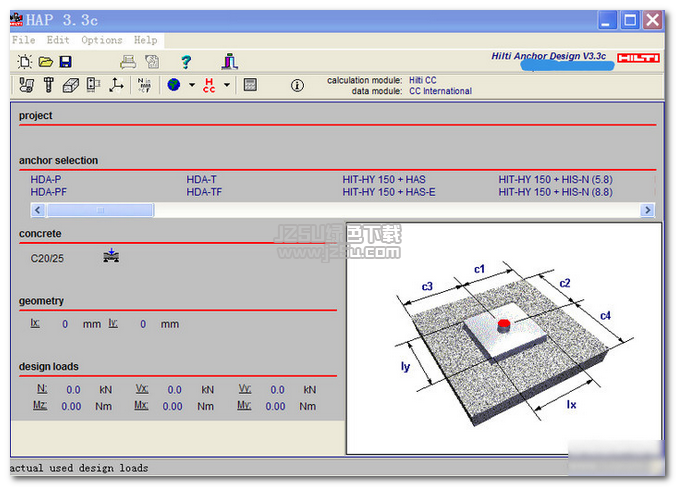Select HIT-HY 150 + HIS-N (8.8) anchor
The width and height of the screenshot is (676, 487).
[x=555, y=192]
